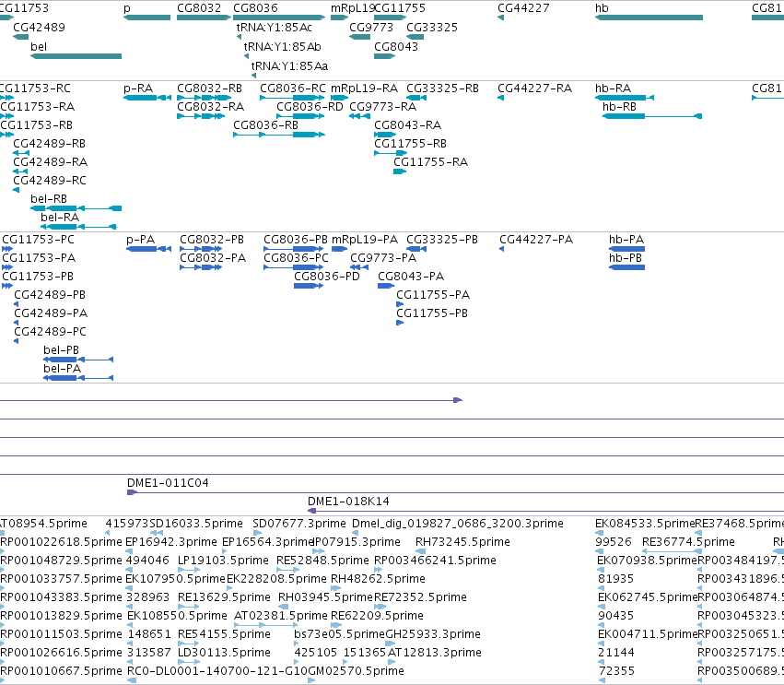Select EST RH73245.5prime
The width and height of the screenshot is (784, 685).
tap(463, 542)
